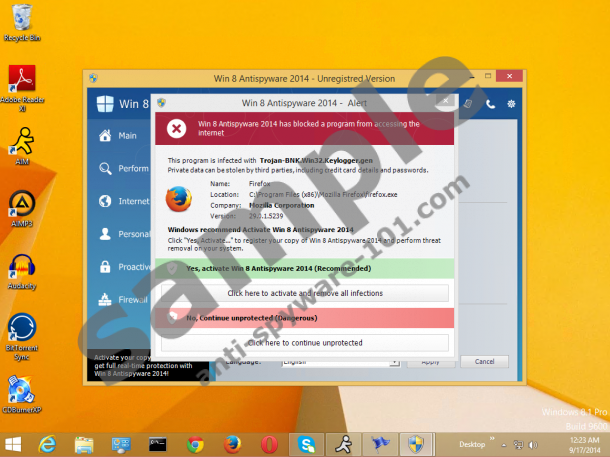Open Skype from taskbar
This screenshot has height=457, width=610.
point(306,444)
